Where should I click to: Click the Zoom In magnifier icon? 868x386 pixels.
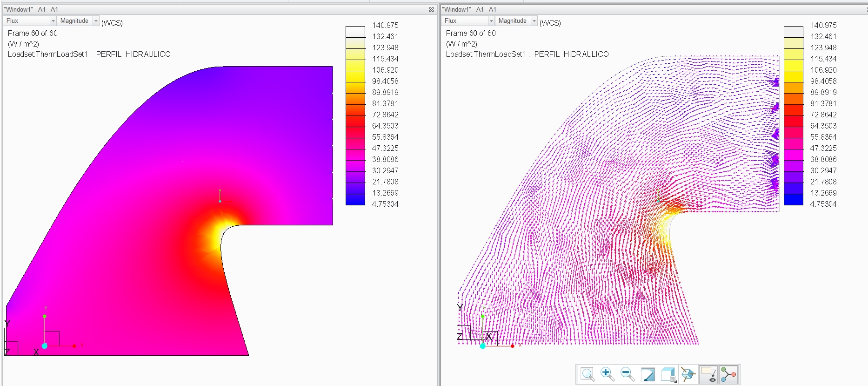click(x=608, y=374)
